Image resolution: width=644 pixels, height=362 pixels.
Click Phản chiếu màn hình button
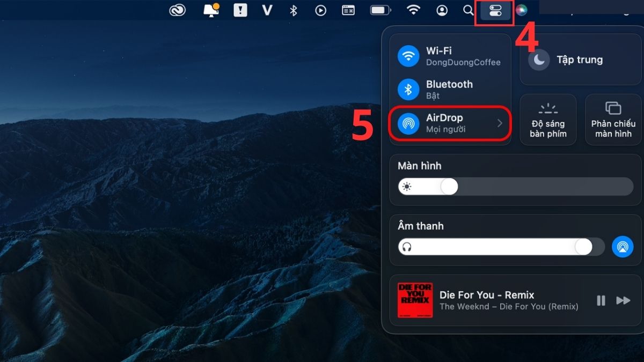(613, 120)
